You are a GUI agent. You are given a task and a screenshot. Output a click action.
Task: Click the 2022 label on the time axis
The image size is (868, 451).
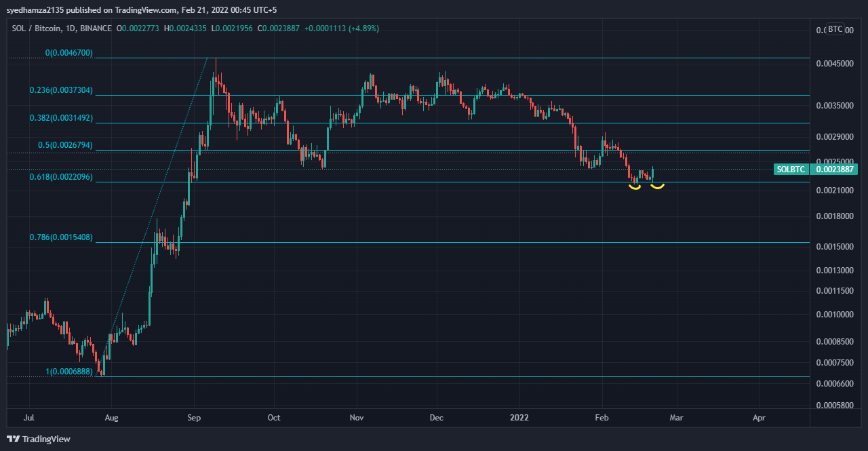519,418
